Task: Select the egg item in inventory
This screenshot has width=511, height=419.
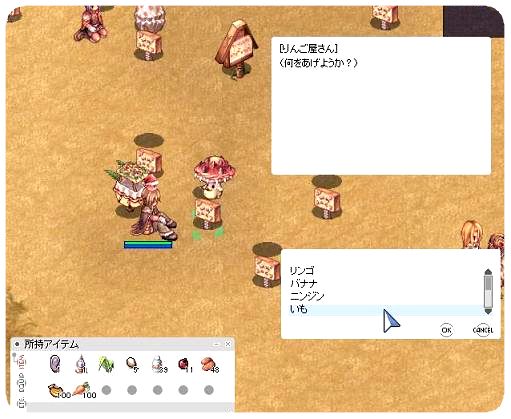Action: point(131,364)
